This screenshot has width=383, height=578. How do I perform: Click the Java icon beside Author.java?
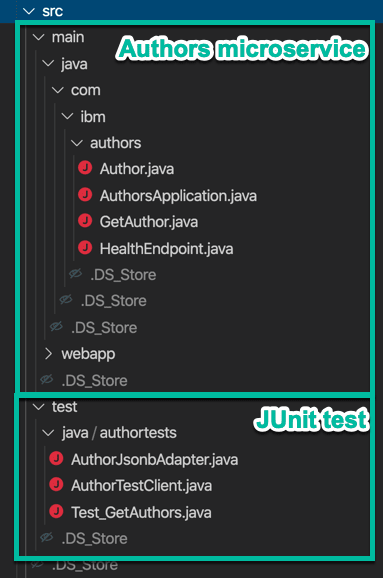click(x=85, y=168)
